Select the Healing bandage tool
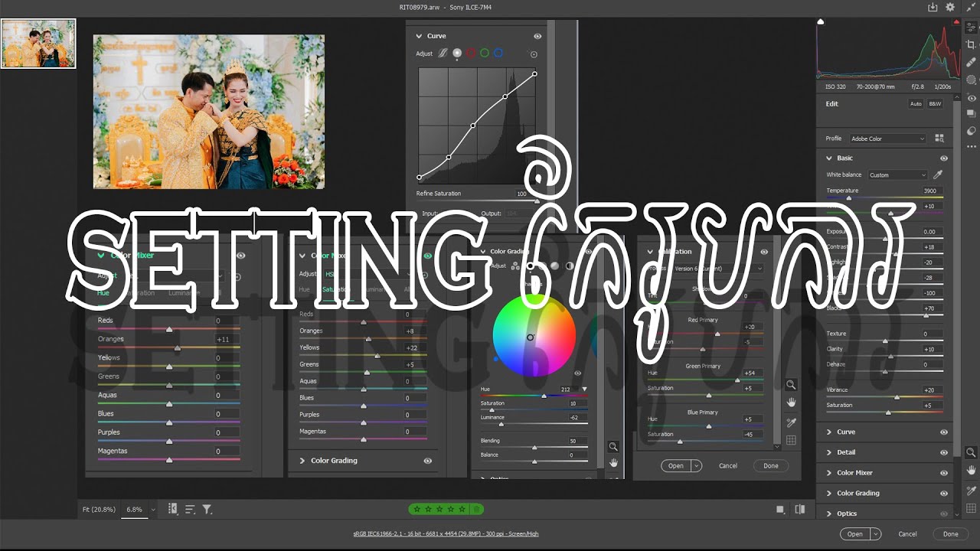The width and height of the screenshot is (980, 551). [971, 62]
